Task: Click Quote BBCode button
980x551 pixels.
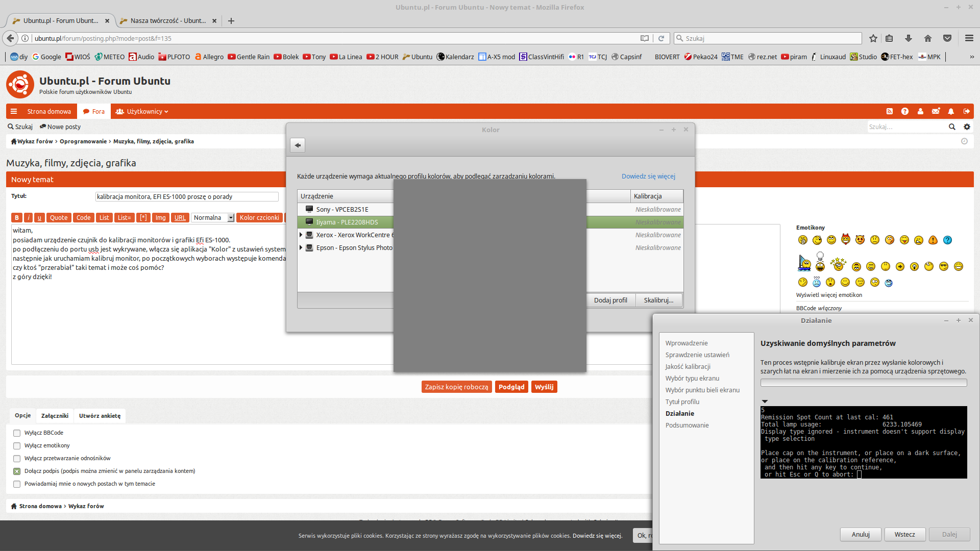Action: coord(59,217)
